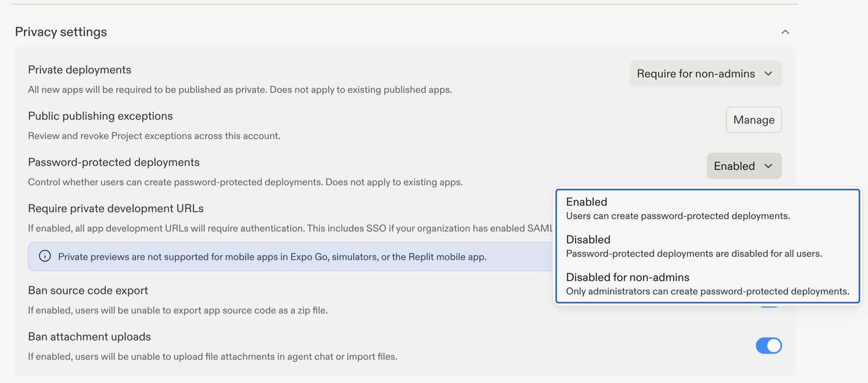The width and height of the screenshot is (868, 383).
Task: Click the info icon in the private previews notice
Action: [x=45, y=256]
